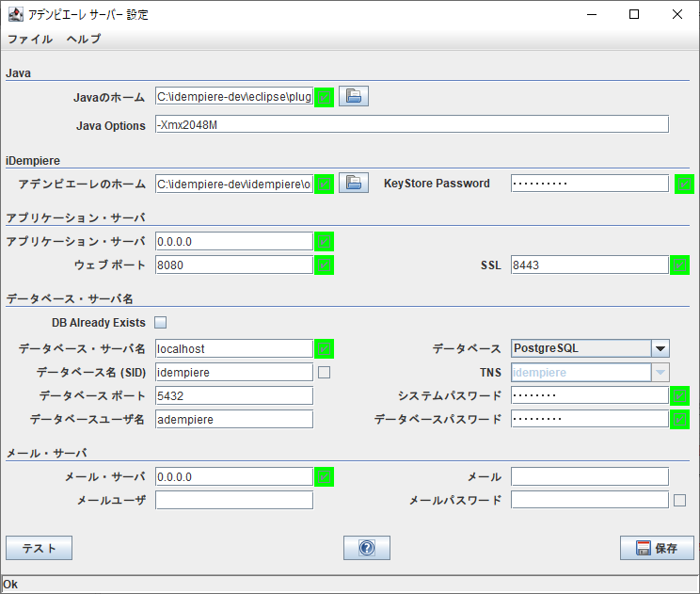Click the empty メールパスワード field
The height and width of the screenshot is (594, 700).
tap(590, 500)
